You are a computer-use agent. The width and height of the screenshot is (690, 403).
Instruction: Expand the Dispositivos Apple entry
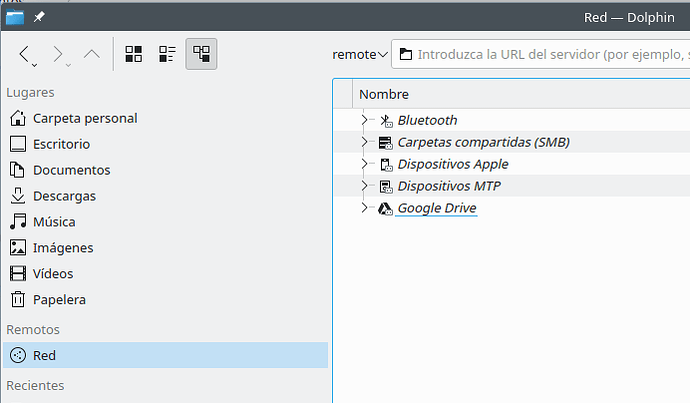365,164
